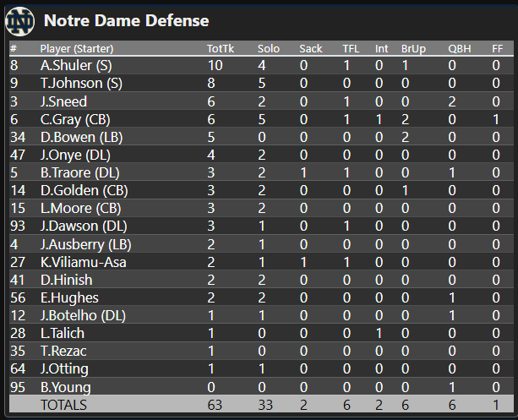Select the Int column header
Screen dimensions: 518x420
(x=381, y=48)
